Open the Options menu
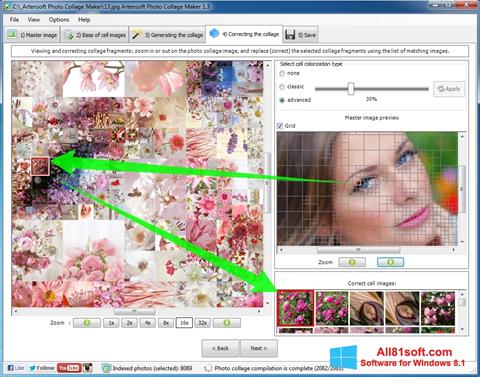The height and width of the screenshot is (377, 480). pos(59,20)
